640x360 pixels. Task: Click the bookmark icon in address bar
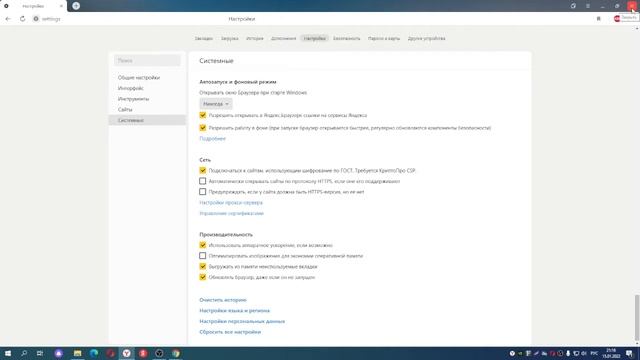click(598, 19)
